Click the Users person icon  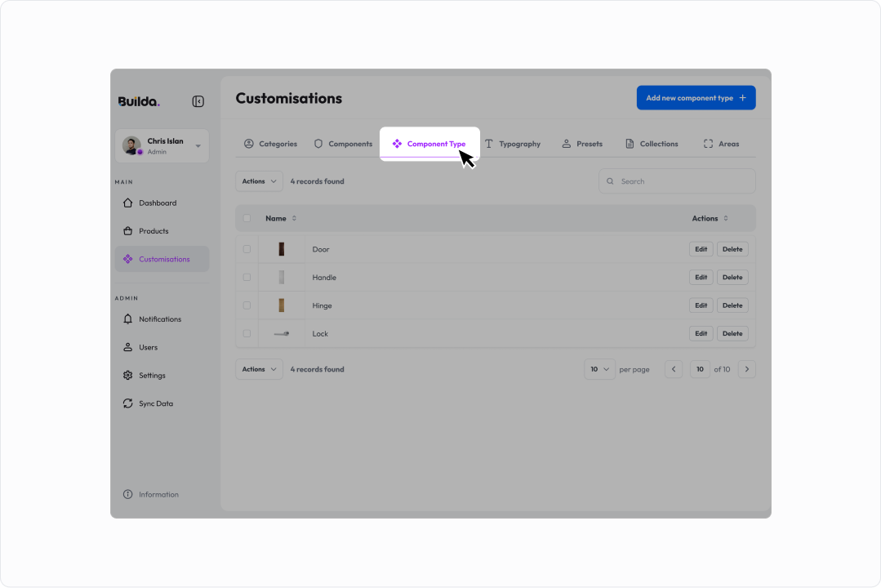pyautogui.click(x=128, y=347)
